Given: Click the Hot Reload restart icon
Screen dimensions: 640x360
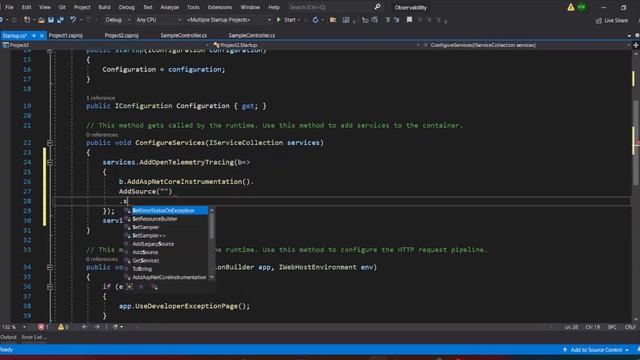Looking at the screenshot, I should 315,20.
